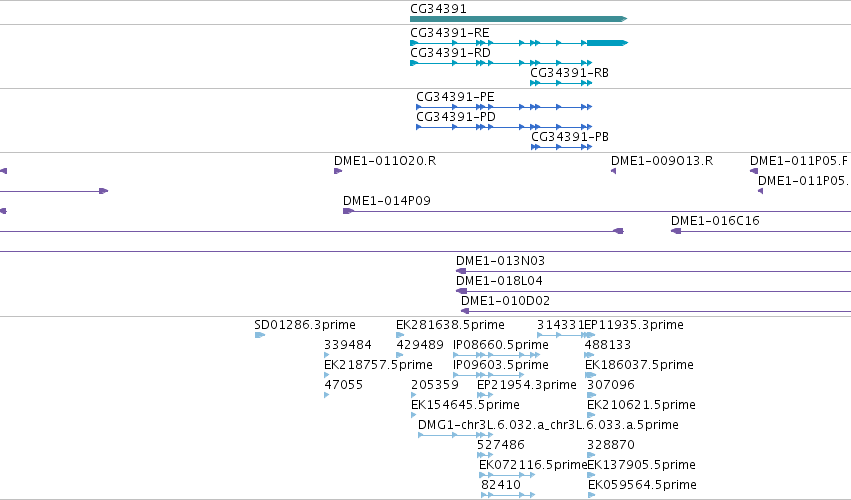The width and height of the screenshot is (851, 500).
Task: Select EST 47055
Action: tap(344, 385)
